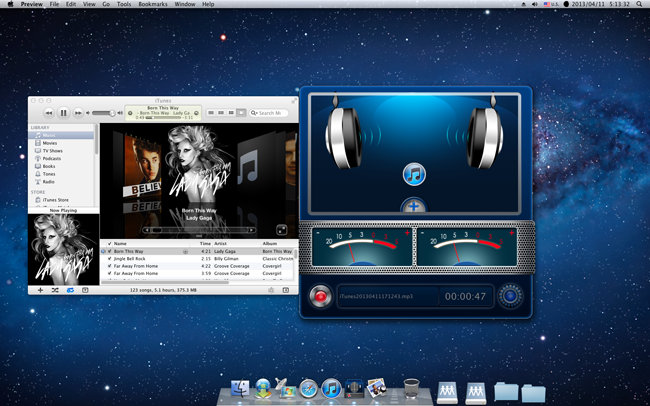Click the red record button in recorder

click(320, 296)
